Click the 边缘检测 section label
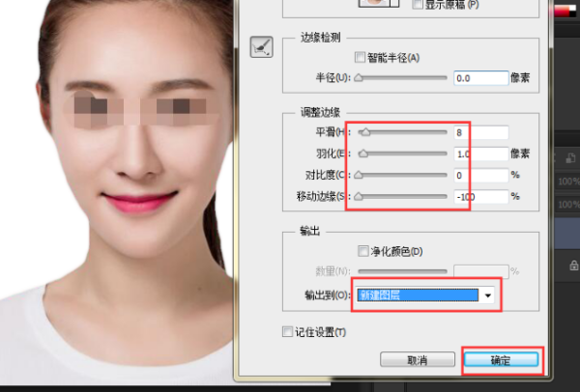The height and width of the screenshot is (392, 580). tap(320, 38)
